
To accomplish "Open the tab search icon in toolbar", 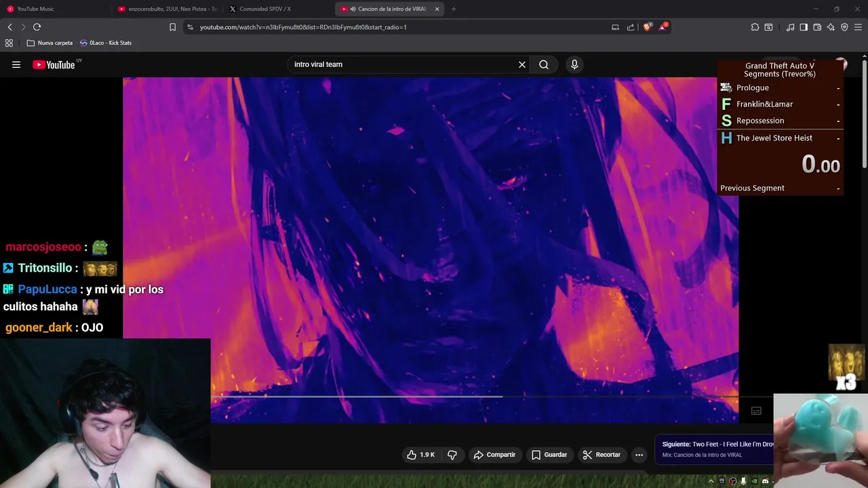I will click(768, 27).
